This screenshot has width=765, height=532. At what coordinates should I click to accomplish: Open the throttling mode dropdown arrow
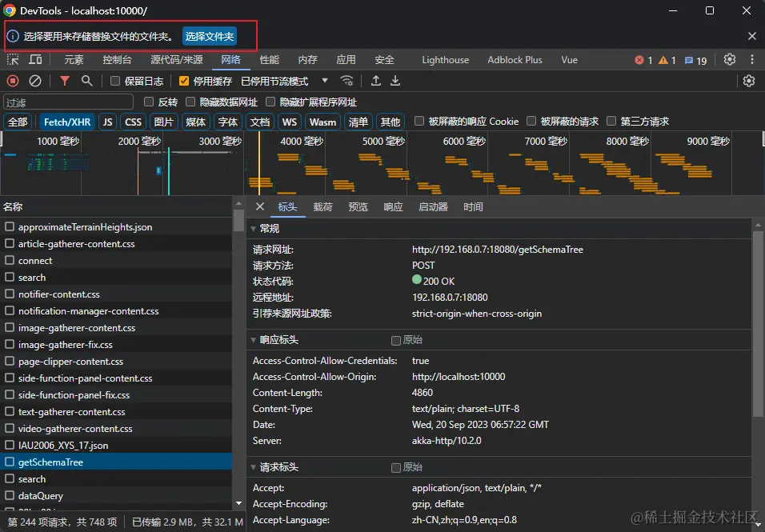pos(325,81)
